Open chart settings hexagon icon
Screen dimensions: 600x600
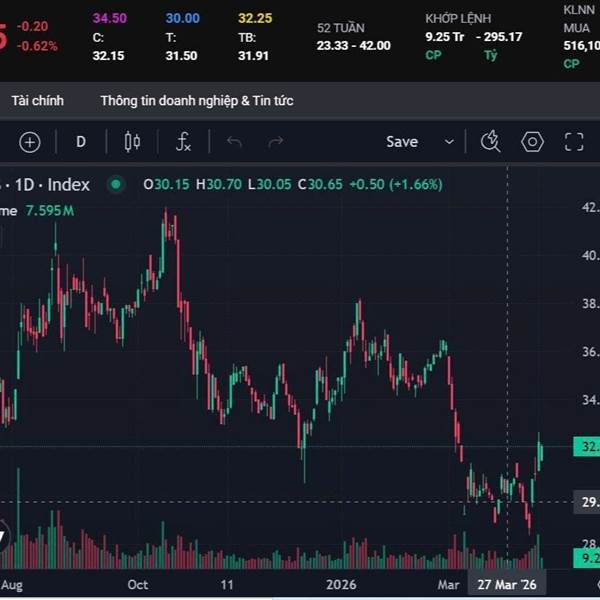tap(532, 142)
